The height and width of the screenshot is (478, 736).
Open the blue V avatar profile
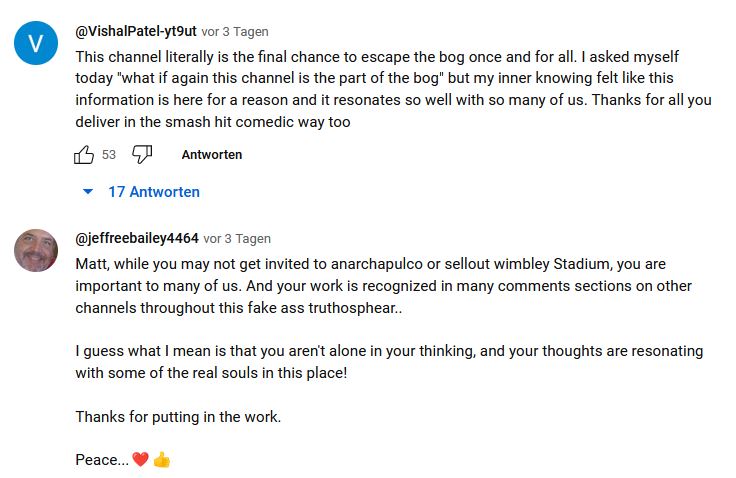pyautogui.click(x=36, y=42)
